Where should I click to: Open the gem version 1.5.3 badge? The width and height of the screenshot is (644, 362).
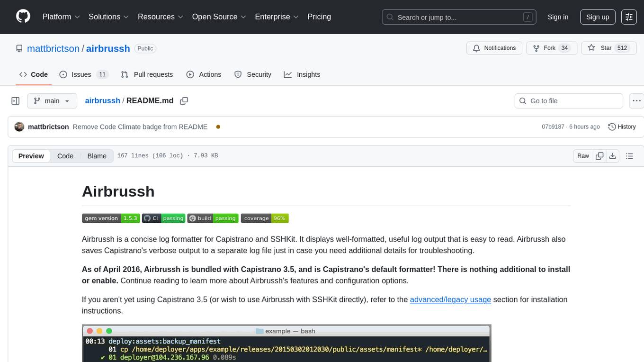pos(111,218)
